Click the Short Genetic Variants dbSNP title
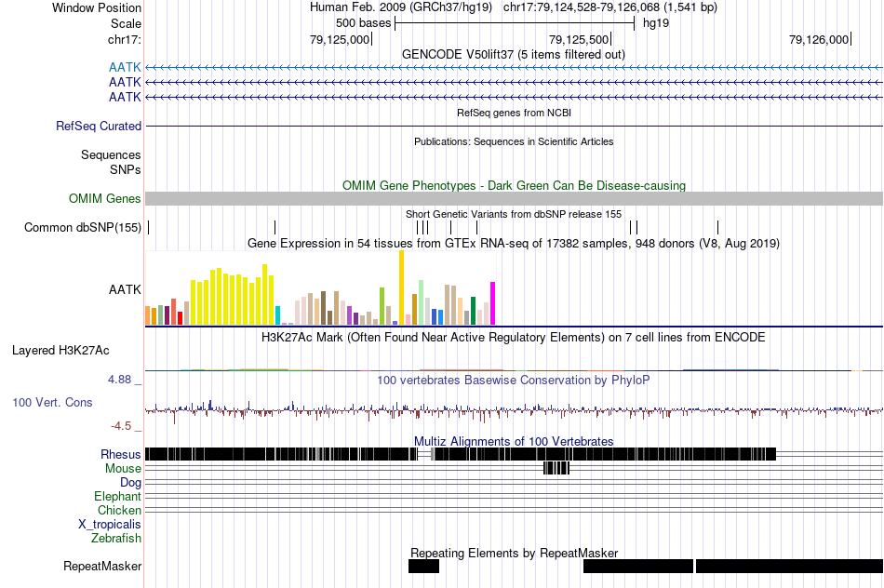Screen dimensions: 884x588 tap(514, 214)
